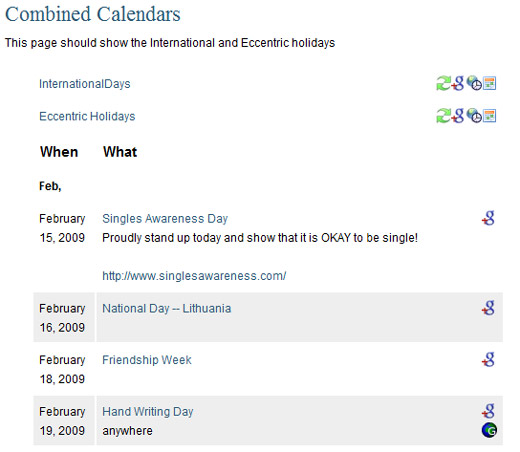Click globe-clock timezone icon for Eccentric Holidays
The width and height of the screenshot is (520, 452).
point(474,116)
